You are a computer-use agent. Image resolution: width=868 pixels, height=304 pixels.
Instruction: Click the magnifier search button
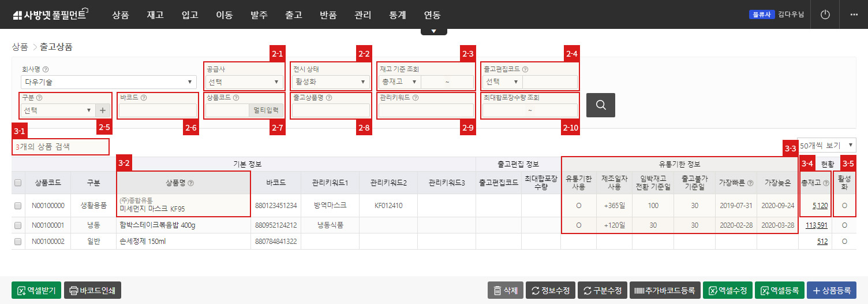point(601,105)
